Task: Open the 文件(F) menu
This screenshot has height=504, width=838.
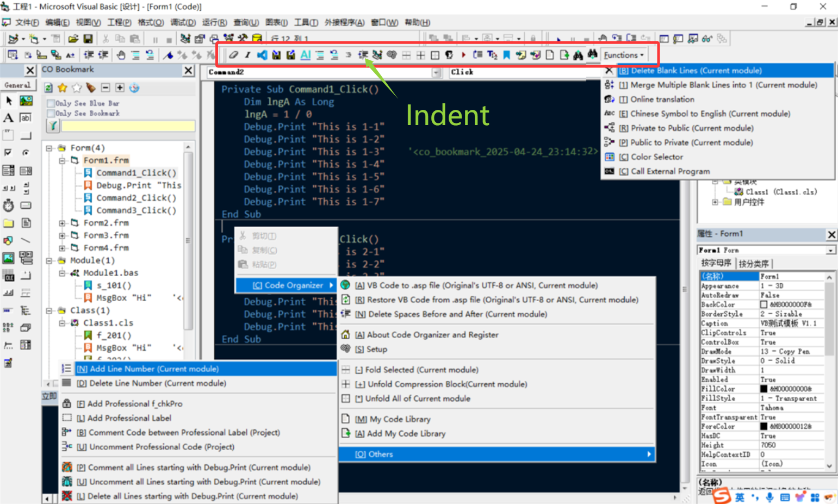Action: [27, 22]
